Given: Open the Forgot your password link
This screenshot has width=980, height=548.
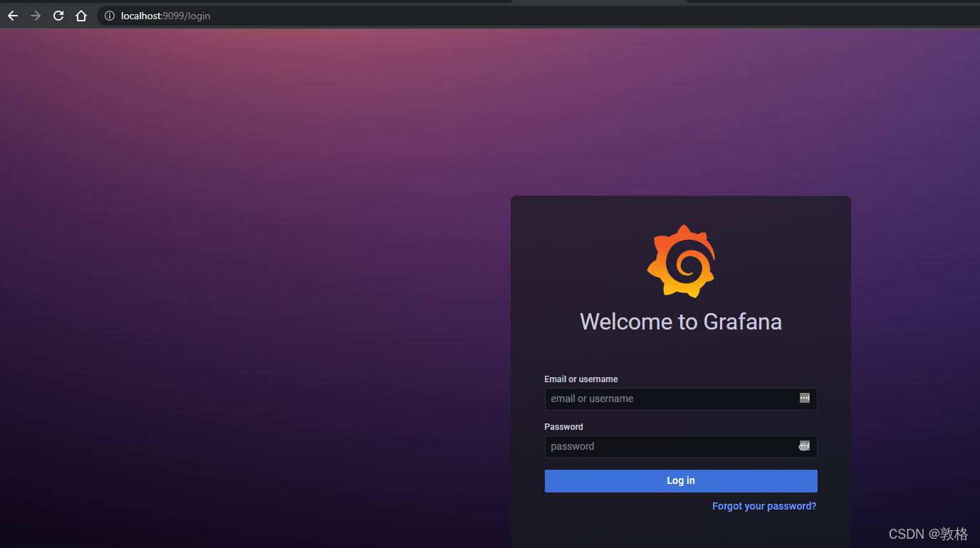Looking at the screenshot, I should (763, 506).
